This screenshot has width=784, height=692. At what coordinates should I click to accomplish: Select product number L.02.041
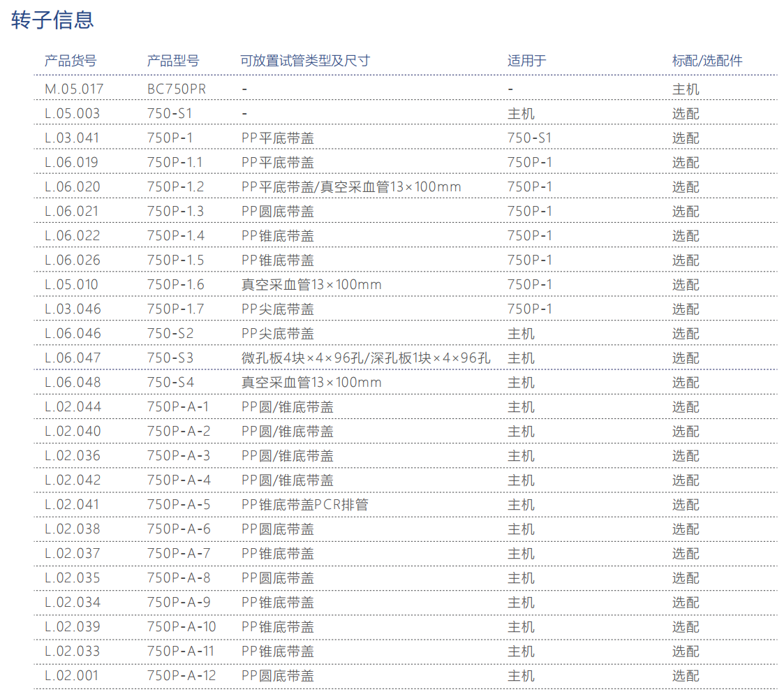coord(73,505)
